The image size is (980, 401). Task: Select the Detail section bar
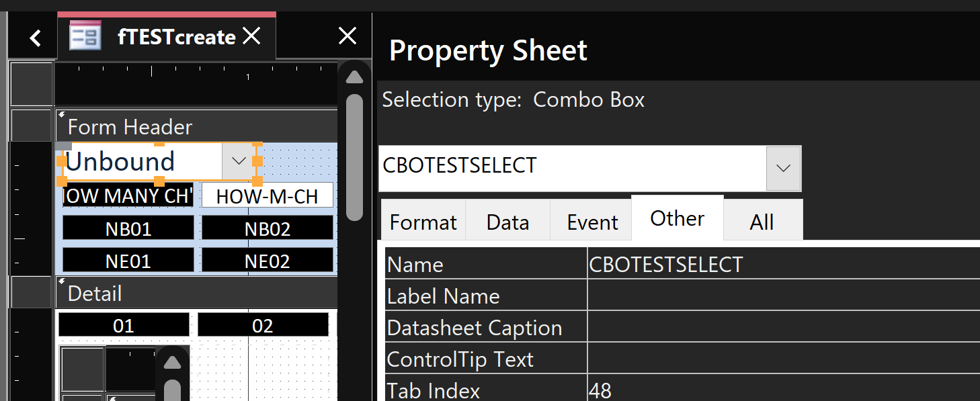click(196, 294)
